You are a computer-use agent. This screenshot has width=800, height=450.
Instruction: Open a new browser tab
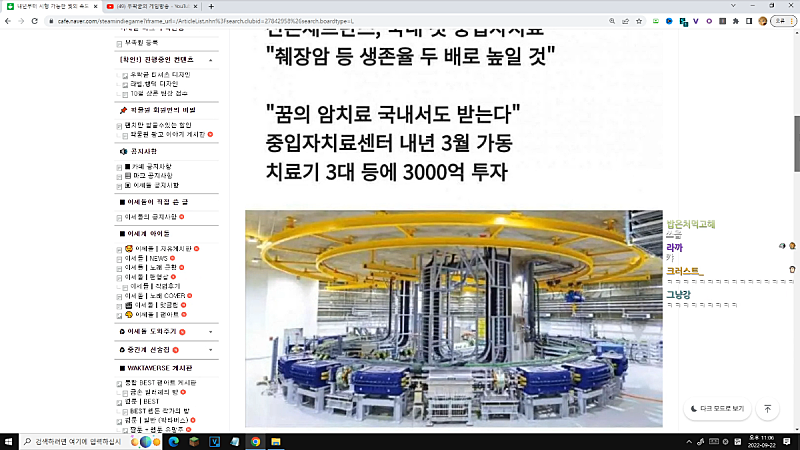(x=211, y=6)
